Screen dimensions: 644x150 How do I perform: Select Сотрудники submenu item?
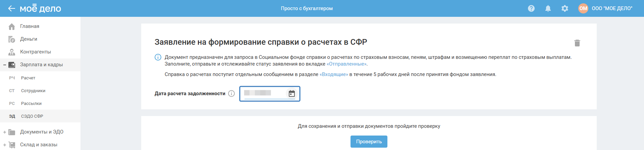[33, 91]
